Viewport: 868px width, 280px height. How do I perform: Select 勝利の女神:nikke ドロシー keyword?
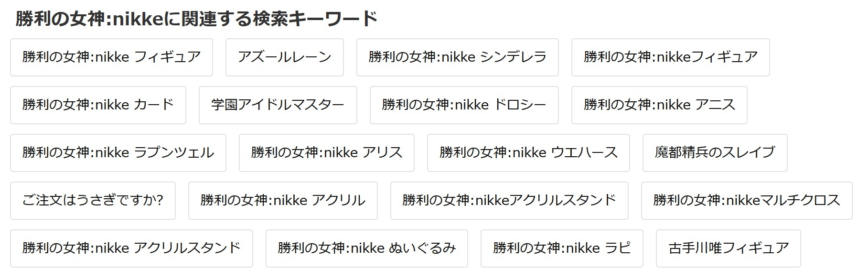(464, 105)
